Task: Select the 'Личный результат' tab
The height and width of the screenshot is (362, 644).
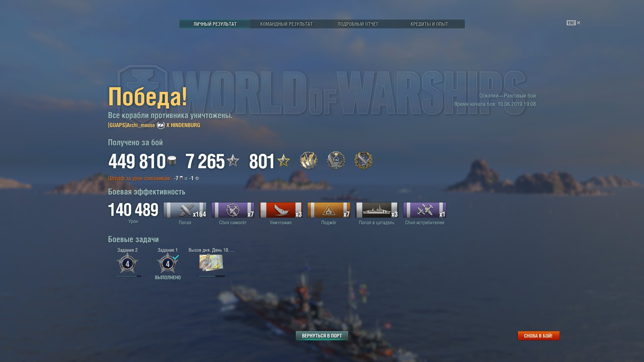Action: [215, 24]
